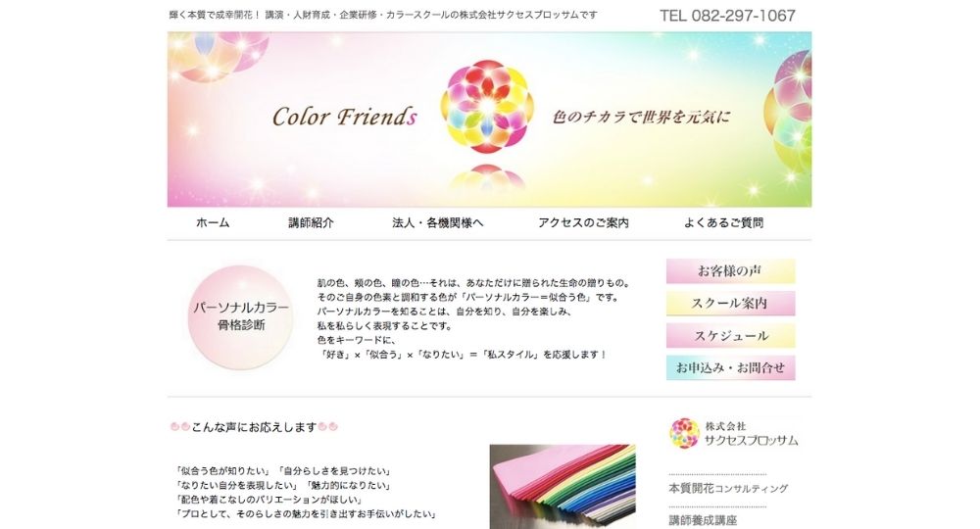Image resolution: width=980 pixels, height=529 pixels.
Task: View the スケジュール button
Action: pyautogui.click(x=731, y=335)
